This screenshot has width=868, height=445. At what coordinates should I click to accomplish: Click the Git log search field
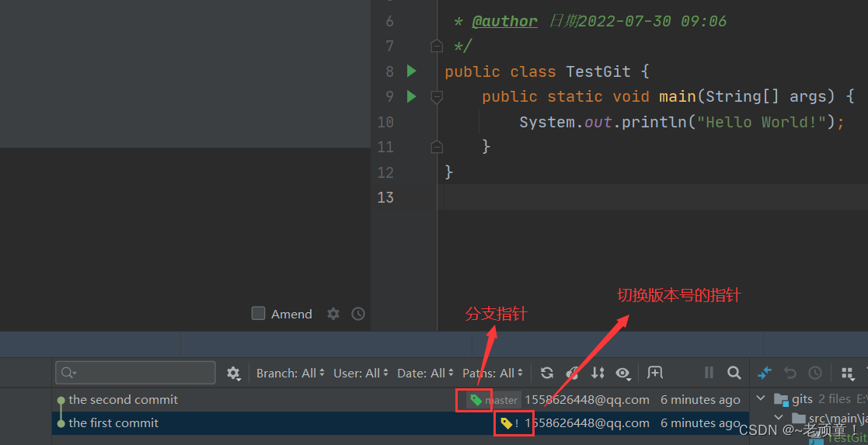click(x=135, y=373)
